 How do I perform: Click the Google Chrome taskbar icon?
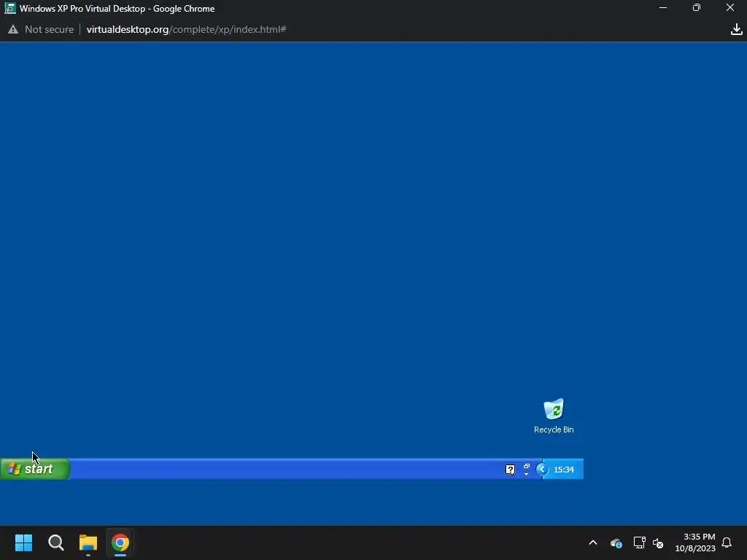coord(120,542)
